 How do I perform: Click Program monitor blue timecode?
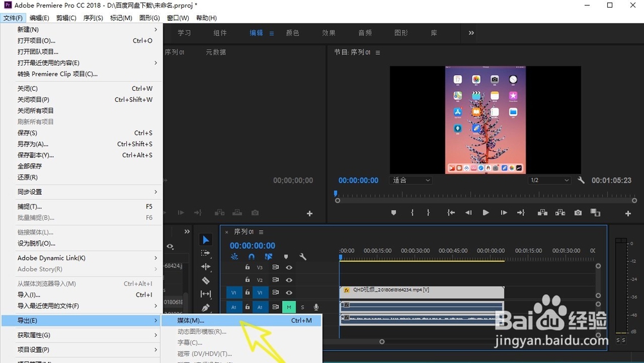pos(358,180)
